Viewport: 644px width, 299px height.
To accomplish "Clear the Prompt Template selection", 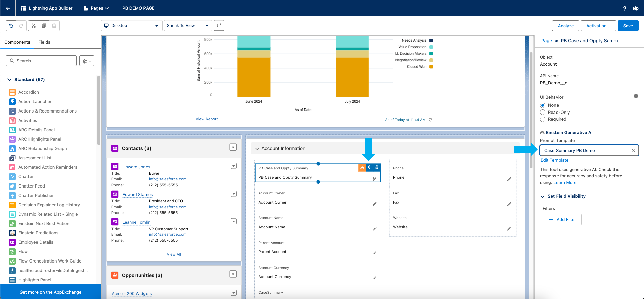I will coord(633,151).
